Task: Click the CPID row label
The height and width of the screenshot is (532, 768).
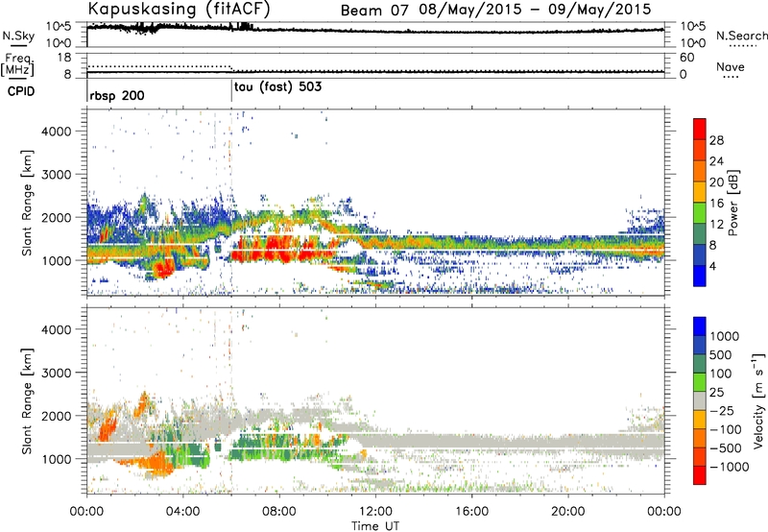Action: (21, 91)
